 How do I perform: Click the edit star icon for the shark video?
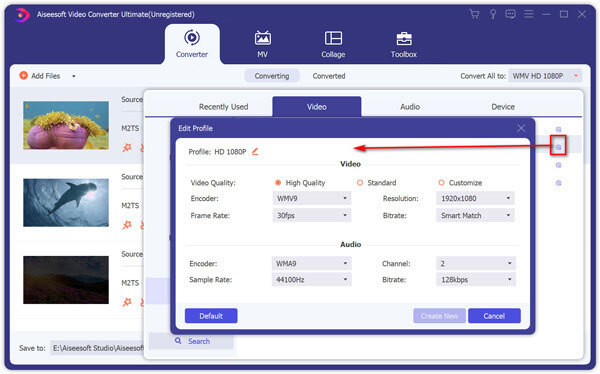tap(127, 225)
